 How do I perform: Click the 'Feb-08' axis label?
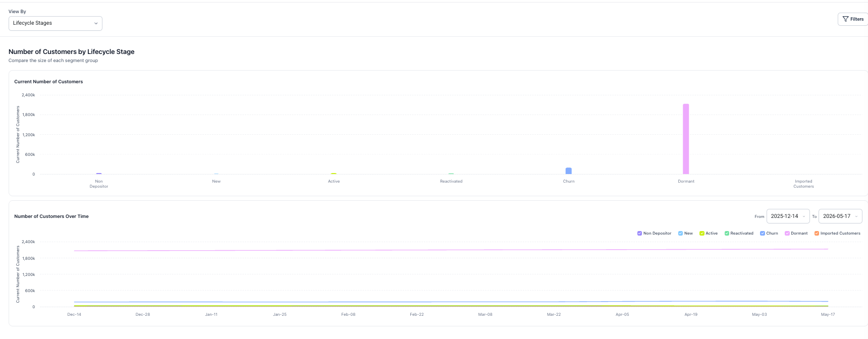(x=348, y=314)
